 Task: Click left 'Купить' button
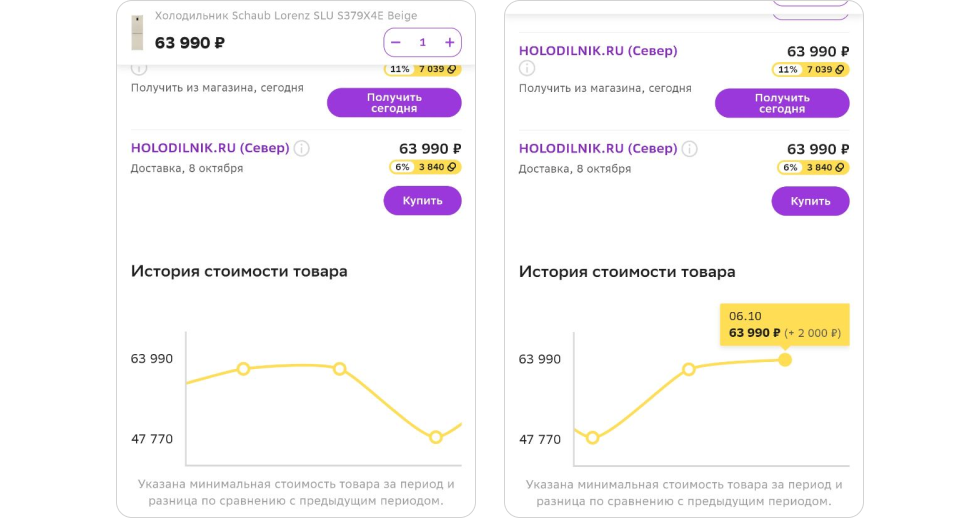tap(422, 201)
